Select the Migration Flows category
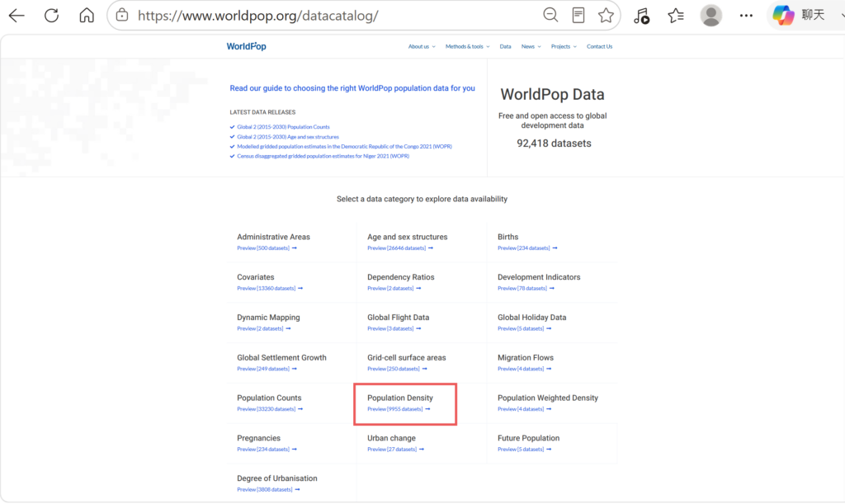Viewport: 845px width, 504px height. pyautogui.click(x=526, y=357)
